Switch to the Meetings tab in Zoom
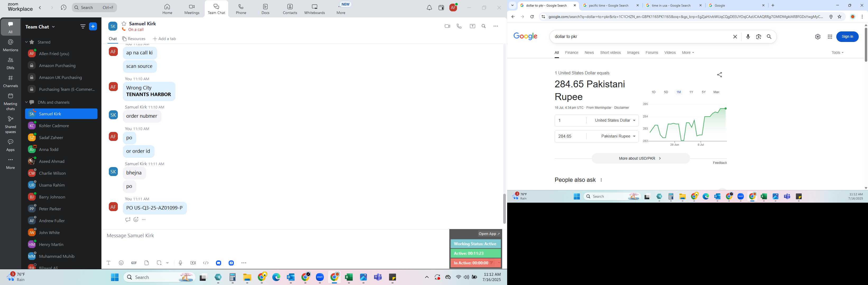The image size is (868, 285). (192, 9)
